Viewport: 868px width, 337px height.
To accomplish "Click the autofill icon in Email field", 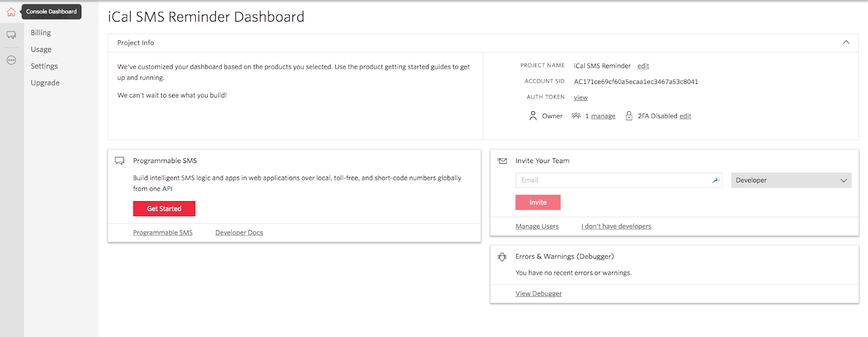I will pos(716,180).
